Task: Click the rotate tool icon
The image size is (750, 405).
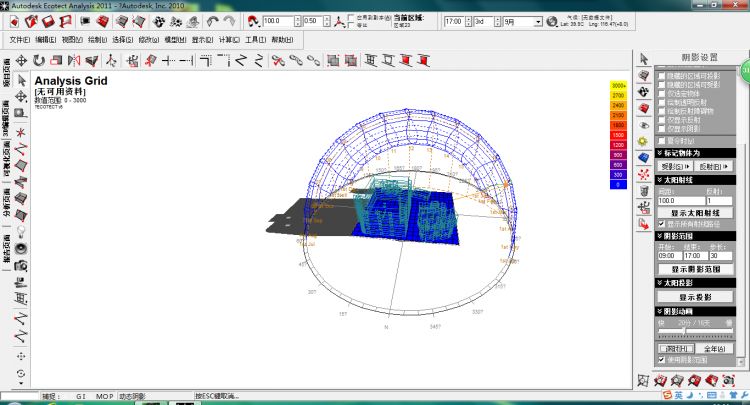Action: point(39,61)
